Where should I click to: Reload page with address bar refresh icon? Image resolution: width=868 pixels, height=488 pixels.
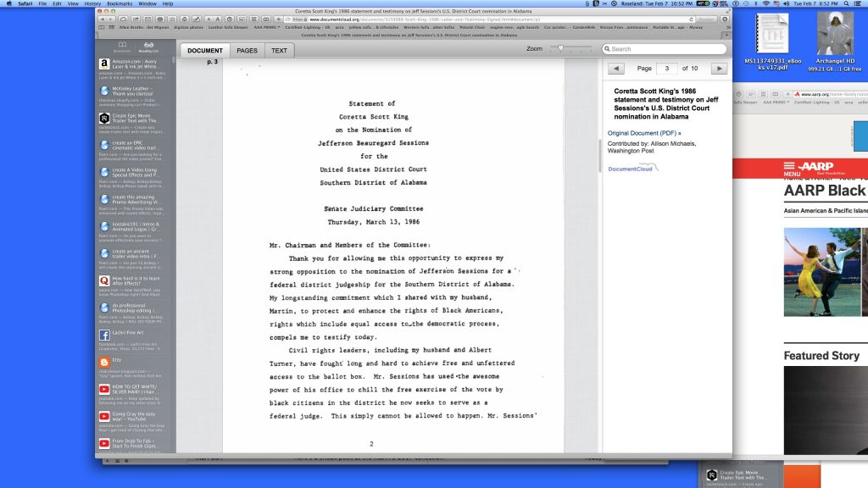coord(691,19)
